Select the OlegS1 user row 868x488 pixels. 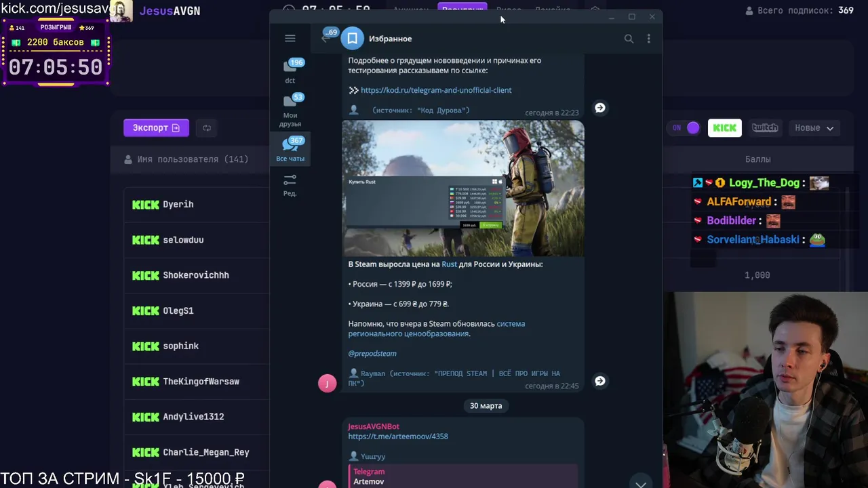coord(197,310)
